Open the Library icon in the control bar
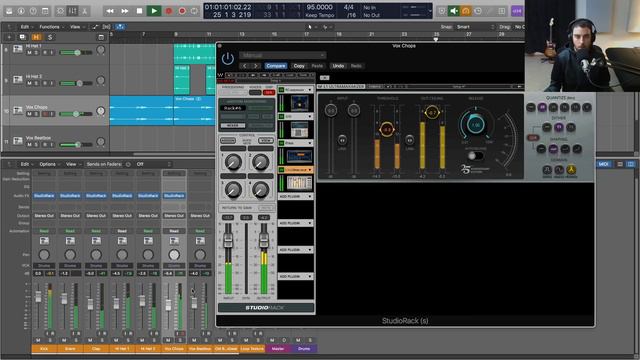The width and height of the screenshot is (640, 360). point(9,11)
